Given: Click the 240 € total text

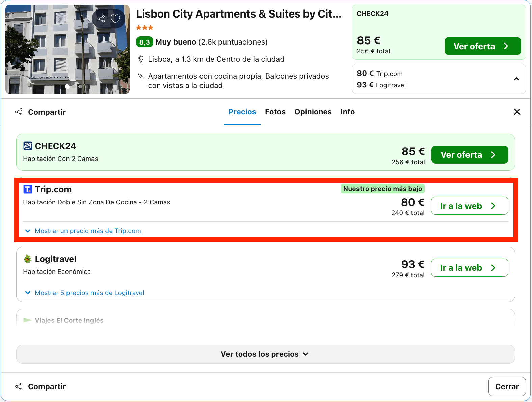Looking at the screenshot, I should [x=408, y=213].
